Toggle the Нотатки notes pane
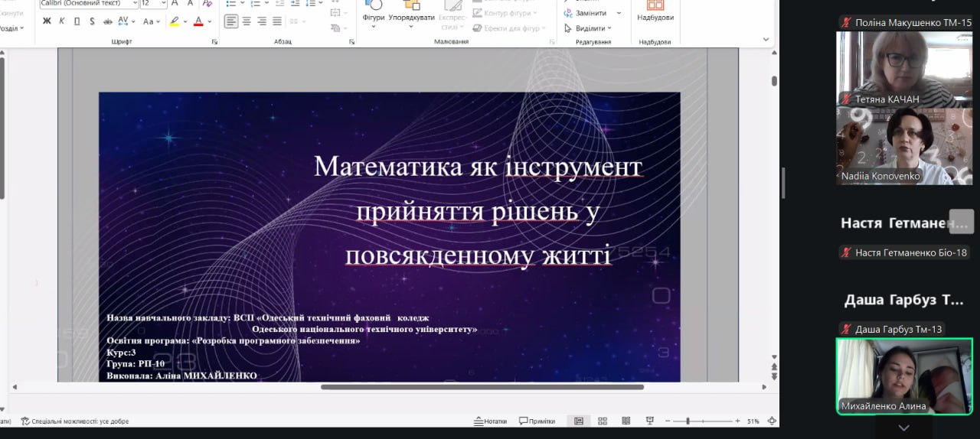Screen dimensions: 980x439 (x=490, y=421)
